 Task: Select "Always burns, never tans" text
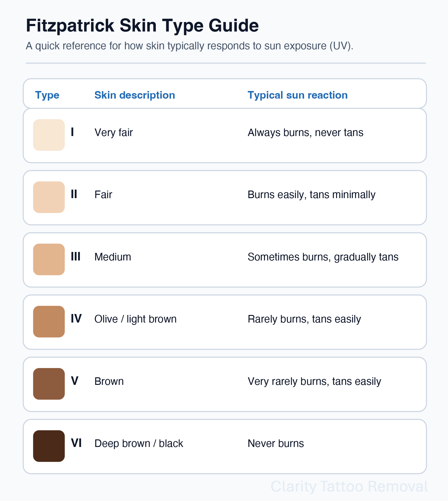pyautogui.click(x=305, y=132)
